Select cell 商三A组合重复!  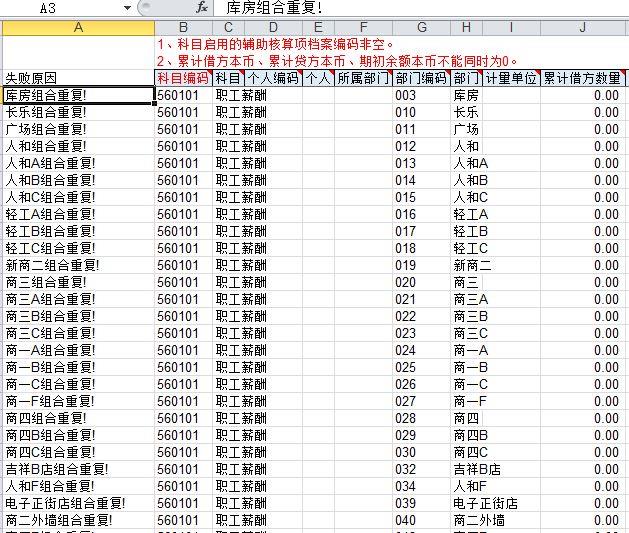79,299
